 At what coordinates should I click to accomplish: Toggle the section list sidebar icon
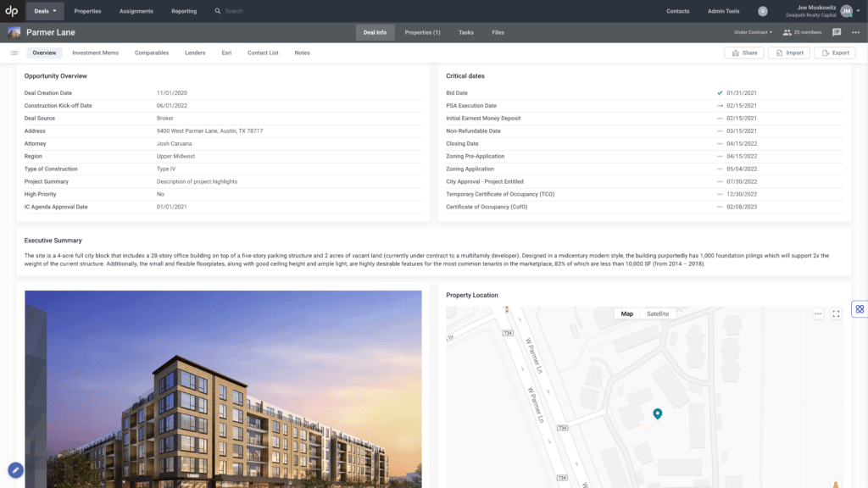click(x=14, y=53)
